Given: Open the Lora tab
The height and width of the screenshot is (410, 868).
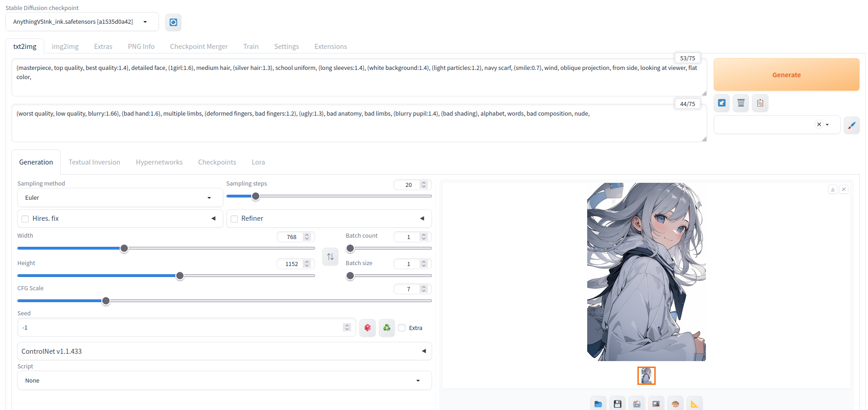Looking at the screenshot, I should point(258,162).
